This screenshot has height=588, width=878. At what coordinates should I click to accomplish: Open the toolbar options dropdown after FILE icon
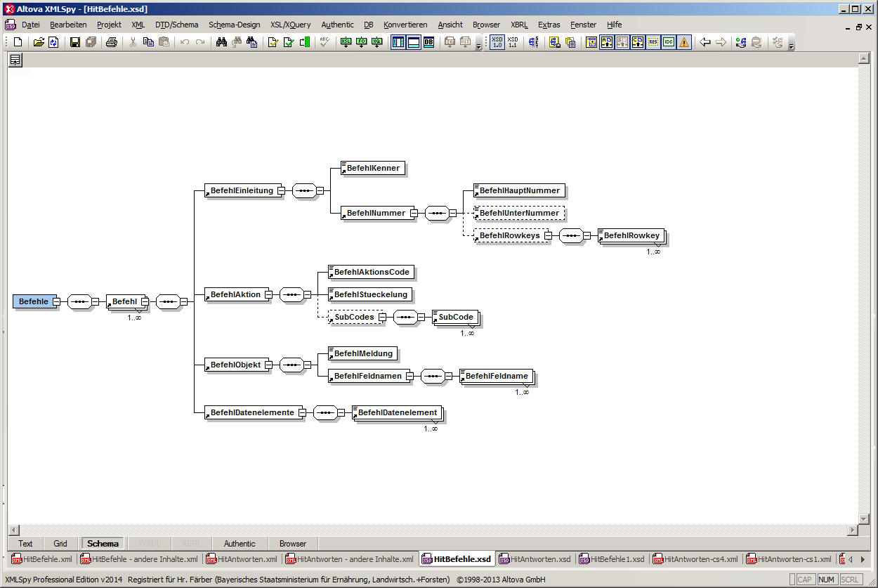tap(478, 46)
